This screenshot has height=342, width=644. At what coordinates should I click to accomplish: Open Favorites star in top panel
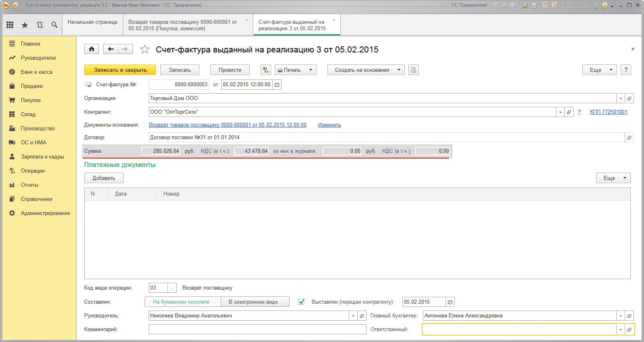point(25,25)
